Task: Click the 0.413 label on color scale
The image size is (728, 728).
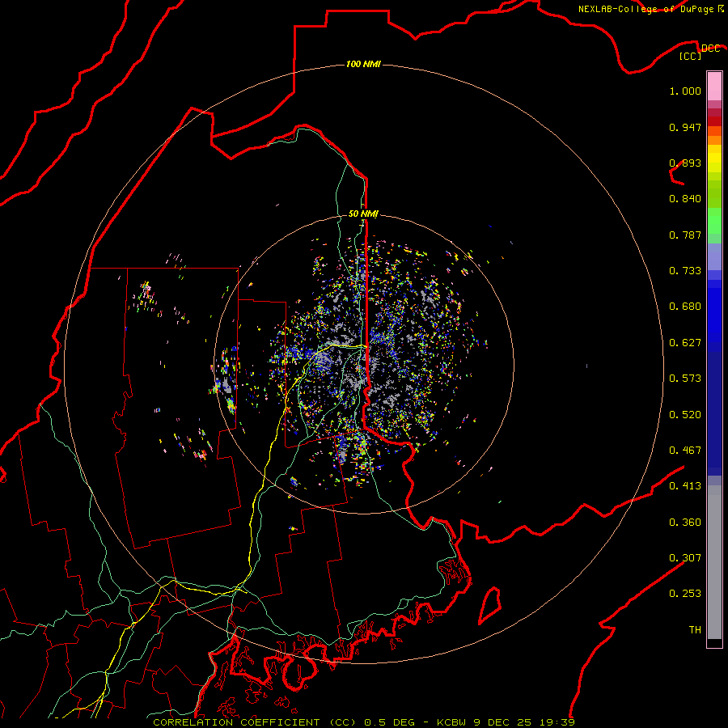Action: click(x=685, y=486)
